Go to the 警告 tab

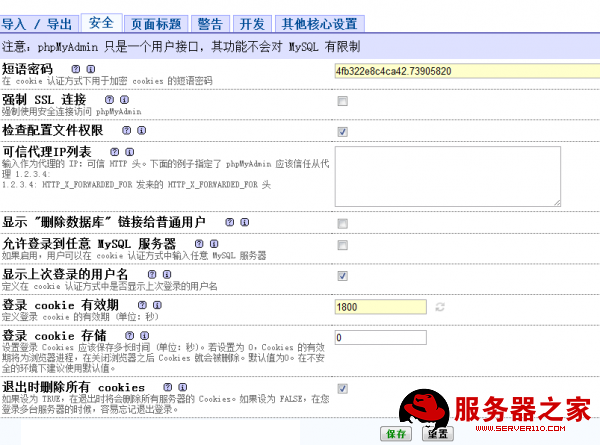click(x=210, y=24)
